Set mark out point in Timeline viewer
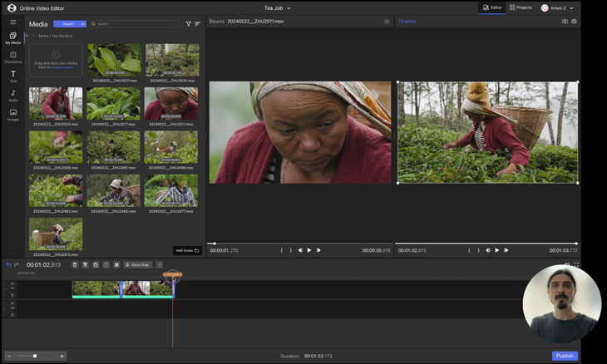 (x=478, y=250)
